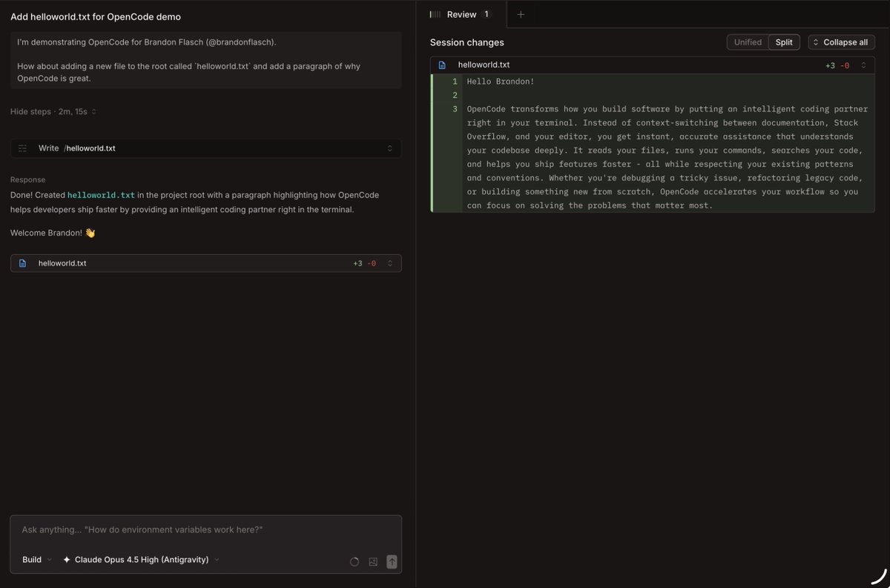Click line number 1 in diff

(x=455, y=81)
